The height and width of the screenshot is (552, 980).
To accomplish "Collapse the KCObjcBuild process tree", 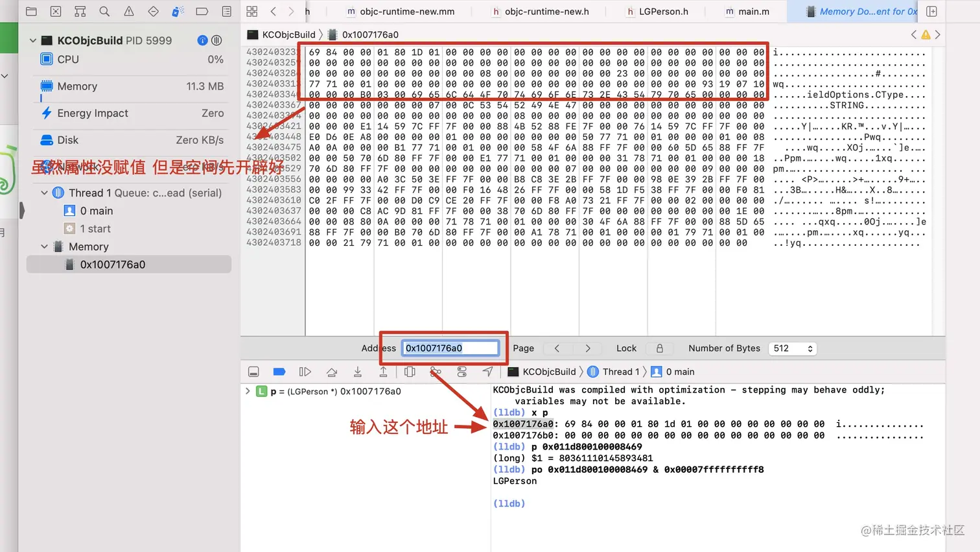I will (33, 40).
